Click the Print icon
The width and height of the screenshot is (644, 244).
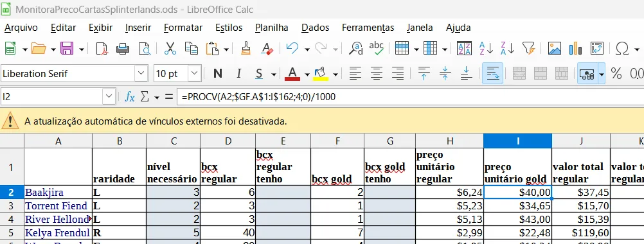[x=123, y=49]
